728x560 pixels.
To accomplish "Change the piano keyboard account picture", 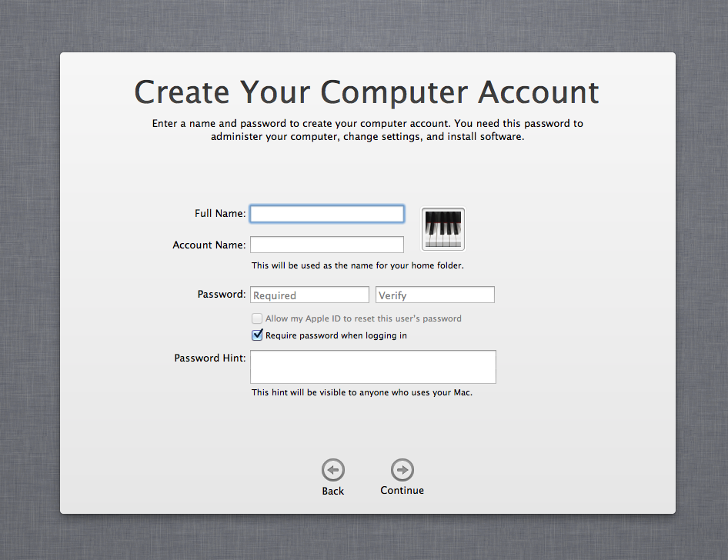I will (443, 229).
